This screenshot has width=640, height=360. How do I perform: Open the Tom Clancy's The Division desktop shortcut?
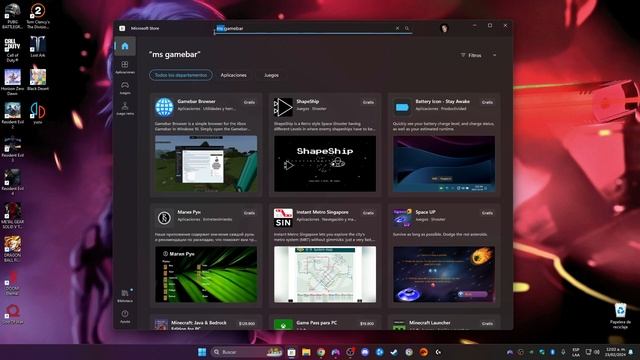click(x=38, y=16)
